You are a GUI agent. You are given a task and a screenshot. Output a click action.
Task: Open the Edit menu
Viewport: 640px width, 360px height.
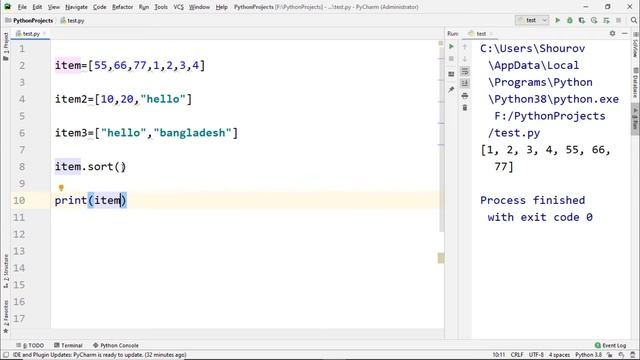pyautogui.click(x=37, y=7)
